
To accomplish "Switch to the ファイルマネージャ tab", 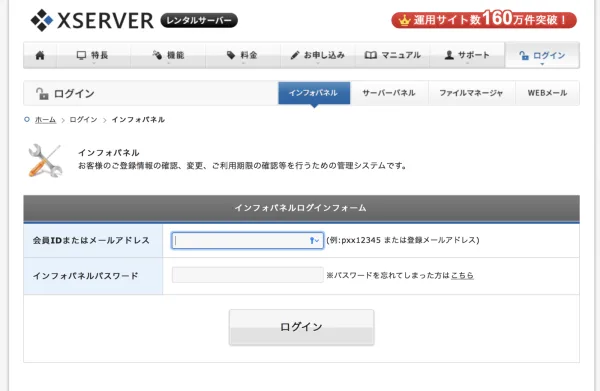I will [x=471, y=93].
